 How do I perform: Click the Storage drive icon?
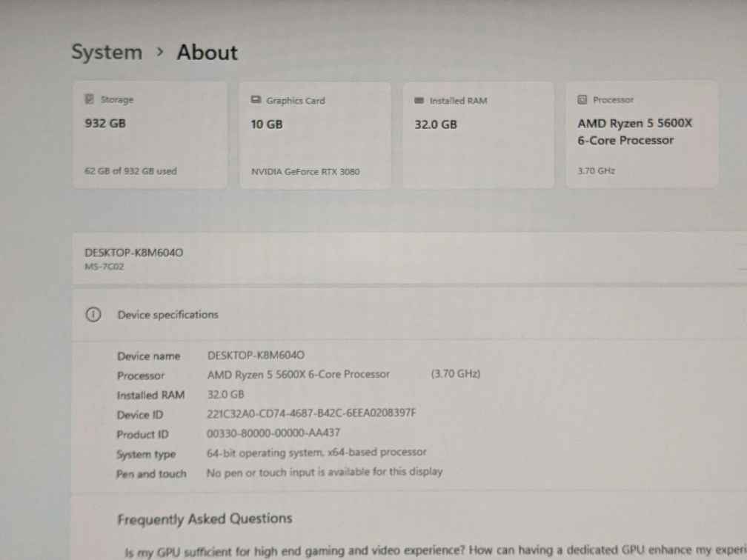tap(90, 99)
